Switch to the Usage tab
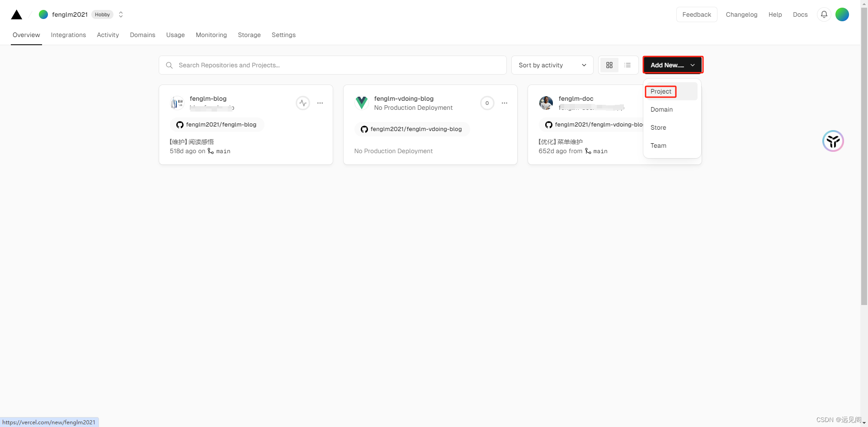This screenshot has height=427, width=868. 175,35
